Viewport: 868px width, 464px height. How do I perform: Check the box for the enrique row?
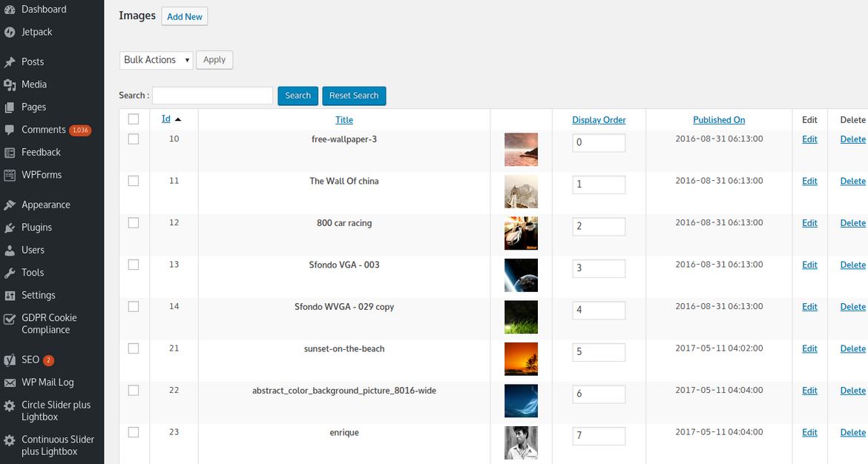pos(134,432)
